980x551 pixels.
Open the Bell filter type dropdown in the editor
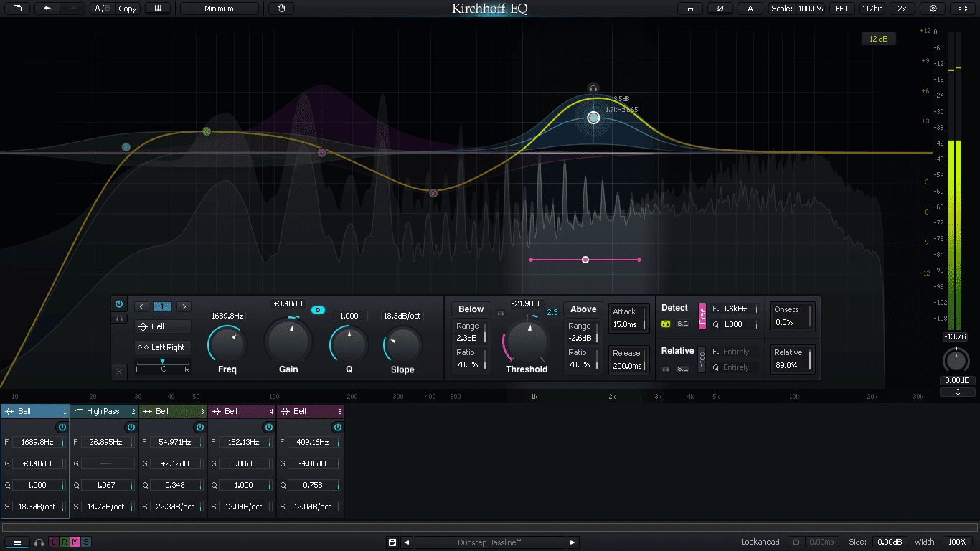163,326
